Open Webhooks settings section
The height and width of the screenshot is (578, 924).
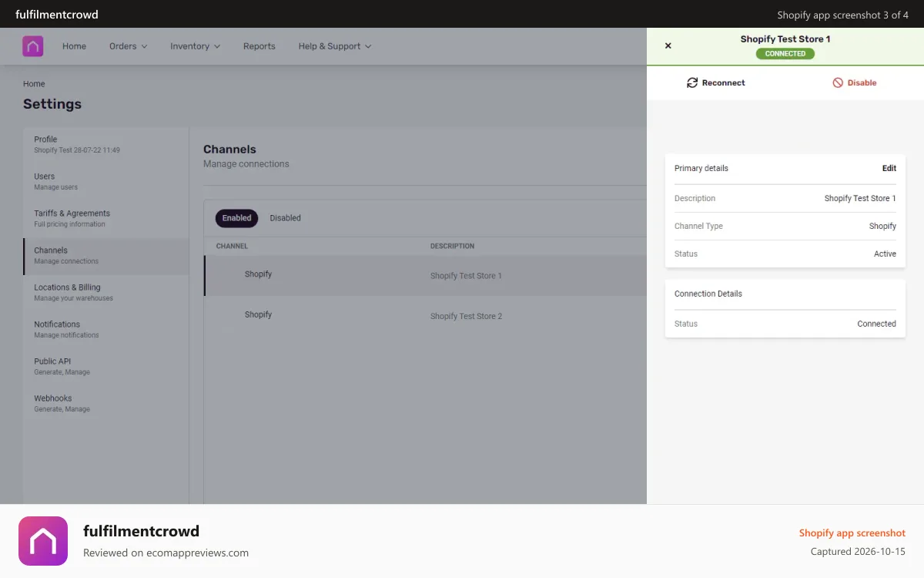point(106,403)
